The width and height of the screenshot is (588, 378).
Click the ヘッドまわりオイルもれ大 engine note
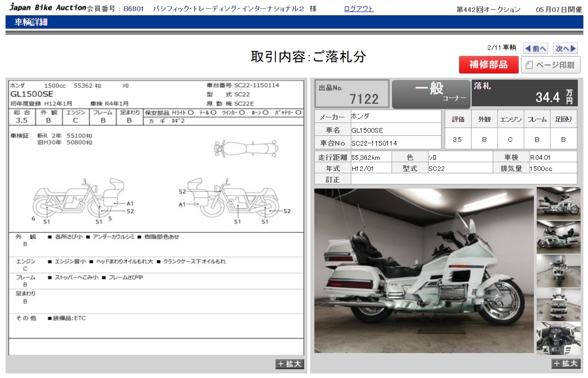click(121, 262)
